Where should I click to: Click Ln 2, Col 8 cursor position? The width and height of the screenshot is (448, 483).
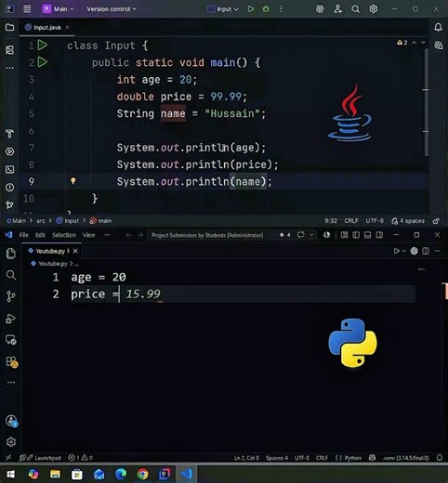(x=246, y=458)
